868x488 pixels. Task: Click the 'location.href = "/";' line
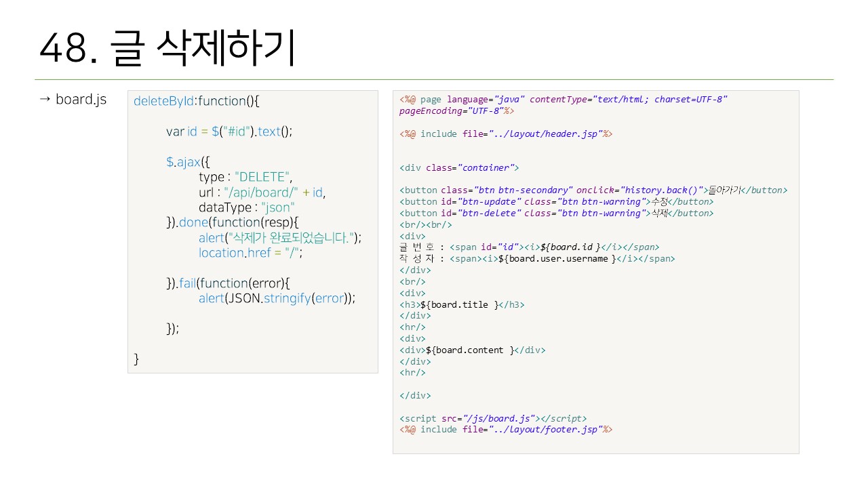coord(251,253)
